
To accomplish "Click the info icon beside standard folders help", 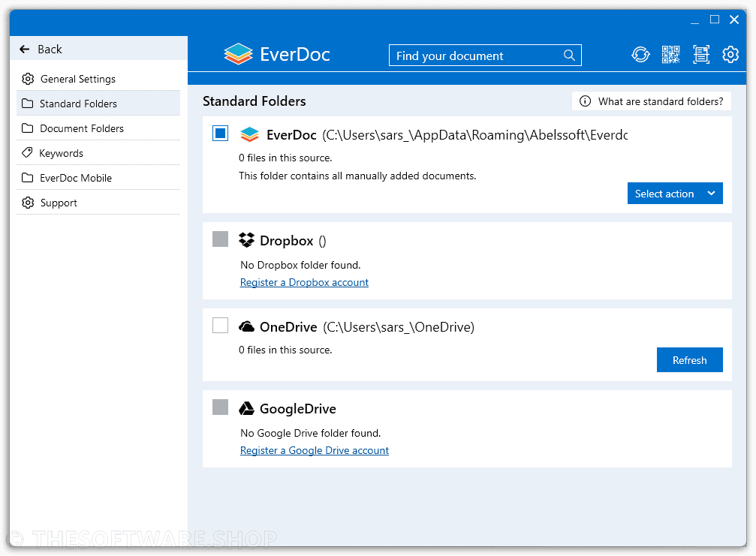I will point(585,101).
